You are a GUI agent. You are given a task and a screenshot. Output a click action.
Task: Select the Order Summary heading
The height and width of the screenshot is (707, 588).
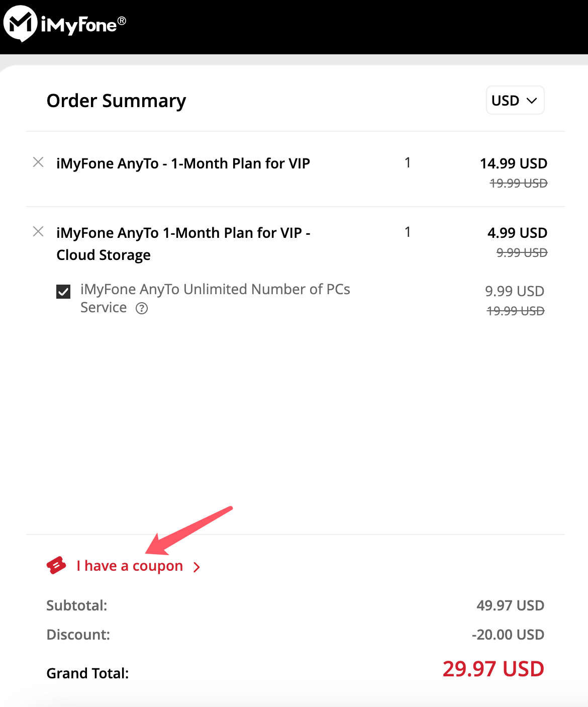tap(116, 101)
